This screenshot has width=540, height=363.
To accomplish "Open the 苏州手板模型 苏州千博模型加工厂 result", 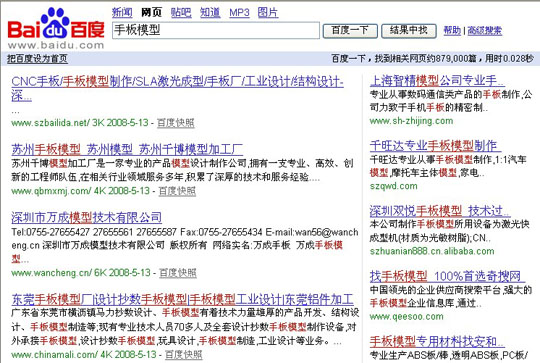I will pyautogui.click(x=127, y=149).
